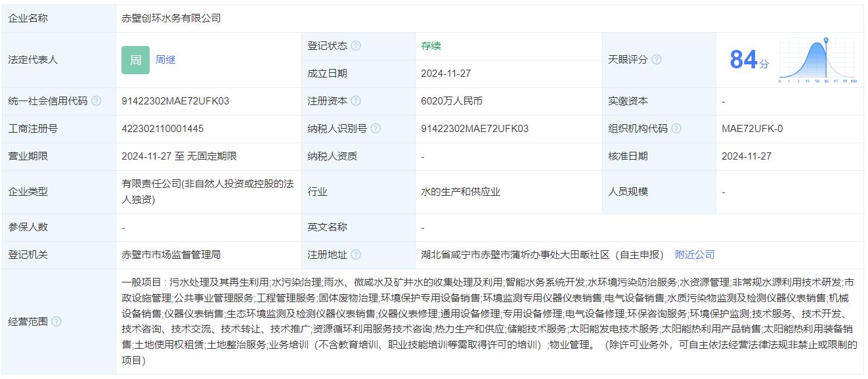Open the help icon beside 注册地址

pos(356,255)
